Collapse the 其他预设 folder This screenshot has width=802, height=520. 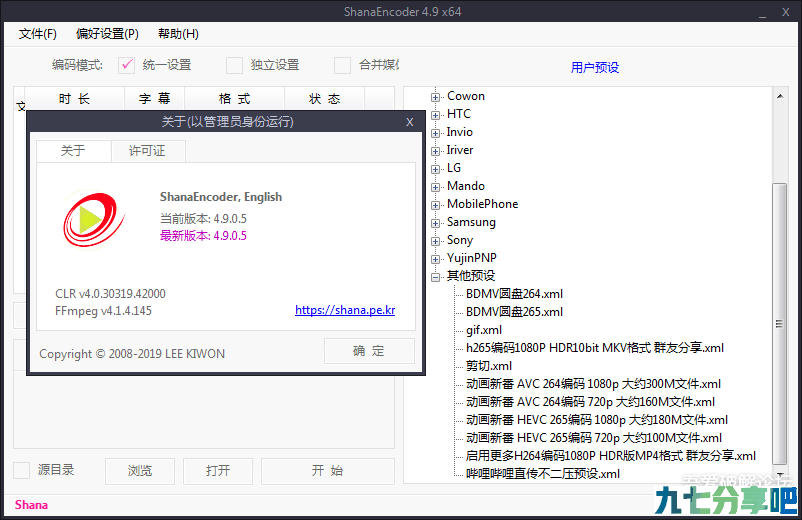(435, 277)
